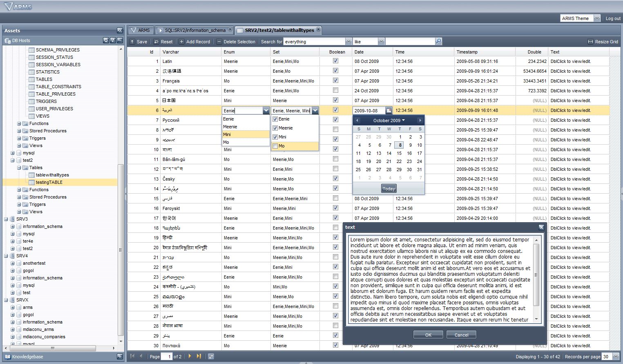The width and height of the screenshot is (623, 364).
Task: Open the date picker calendar icon for row 6
Action: pos(389,110)
